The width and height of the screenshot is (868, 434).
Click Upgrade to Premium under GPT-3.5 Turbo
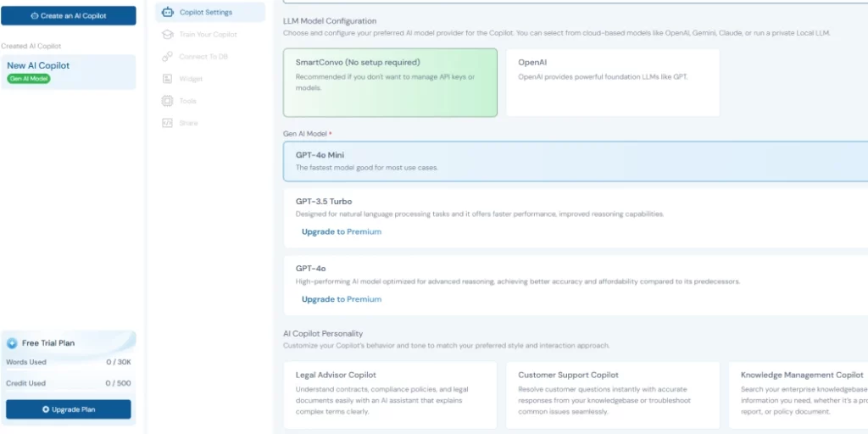coord(342,232)
